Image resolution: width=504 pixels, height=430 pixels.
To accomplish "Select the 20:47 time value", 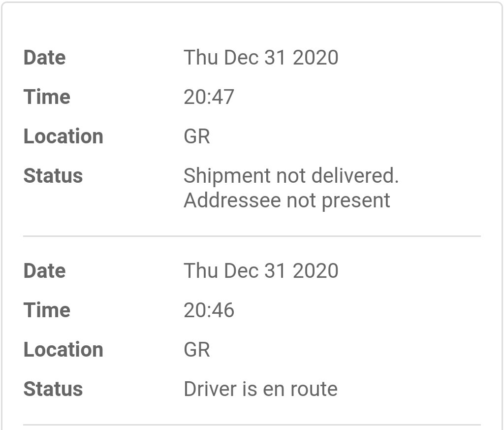I will (209, 97).
